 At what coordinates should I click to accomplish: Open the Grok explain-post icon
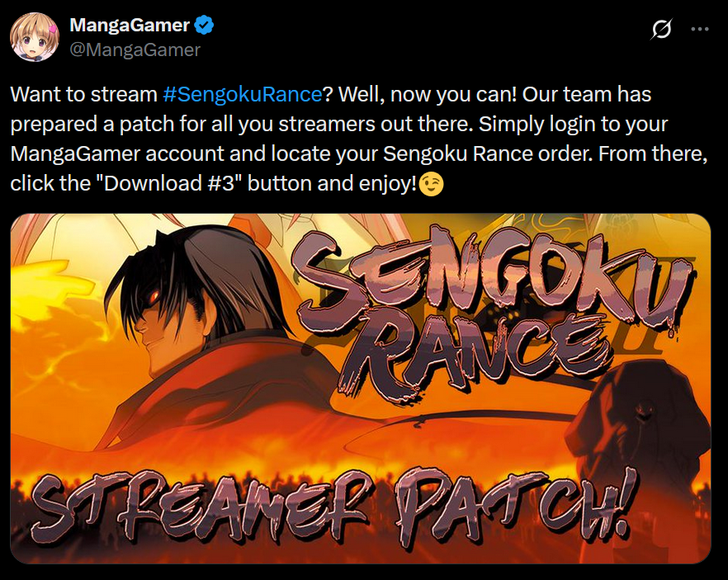(x=661, y=29)
